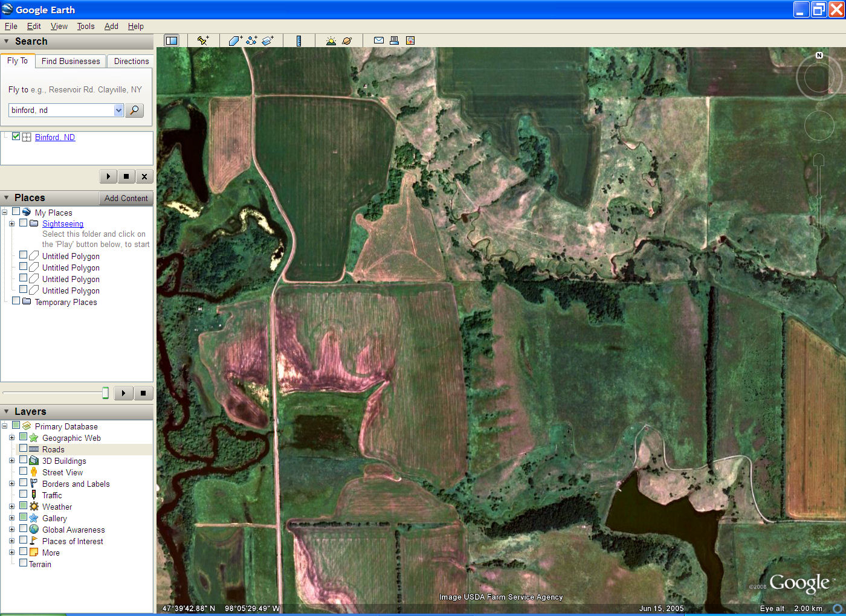Enable the Places of Interest checkbox
The width and height of the screenshot is (846, 616).
23,540
